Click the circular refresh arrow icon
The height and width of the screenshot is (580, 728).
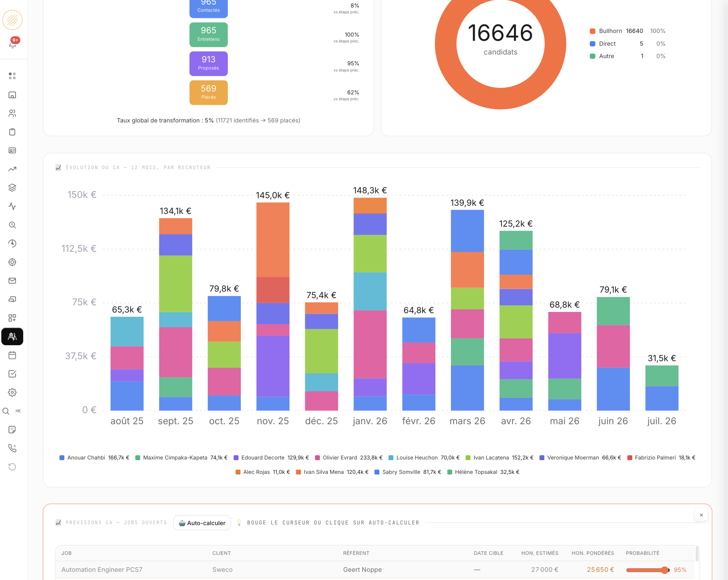12,467
